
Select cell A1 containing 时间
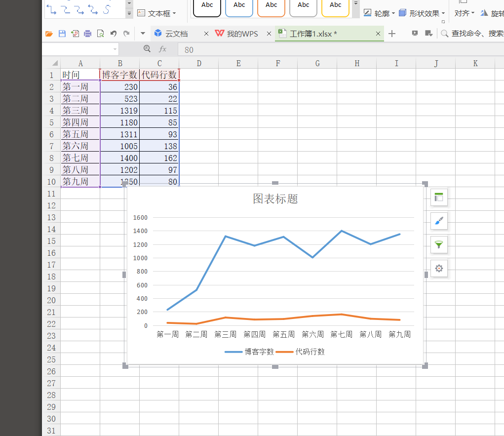point(80,75)
